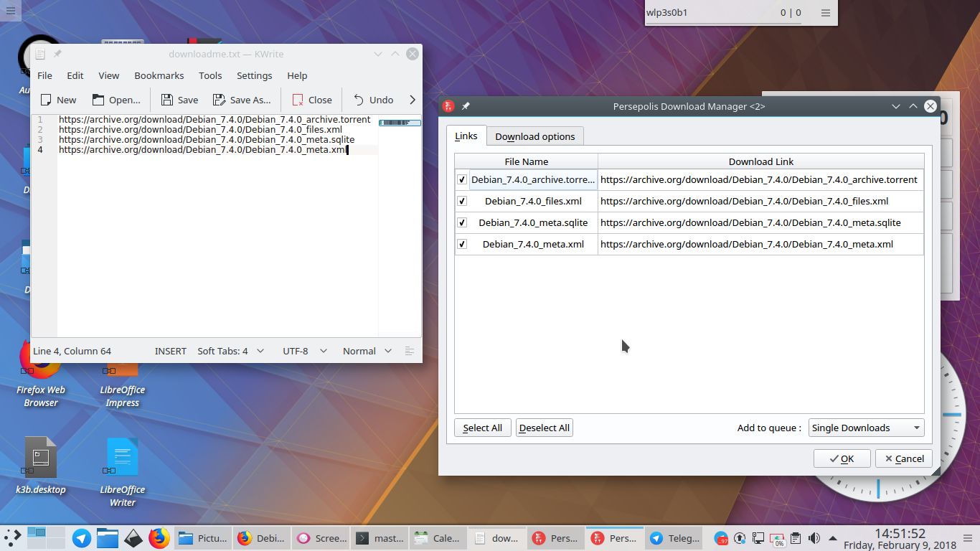Click the KWrite document minimap
980x551 pixels.
pos(400,123)
